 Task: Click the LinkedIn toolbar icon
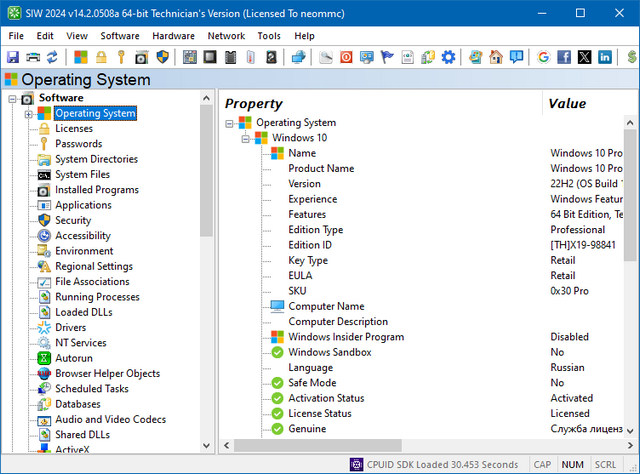[605, 57]
